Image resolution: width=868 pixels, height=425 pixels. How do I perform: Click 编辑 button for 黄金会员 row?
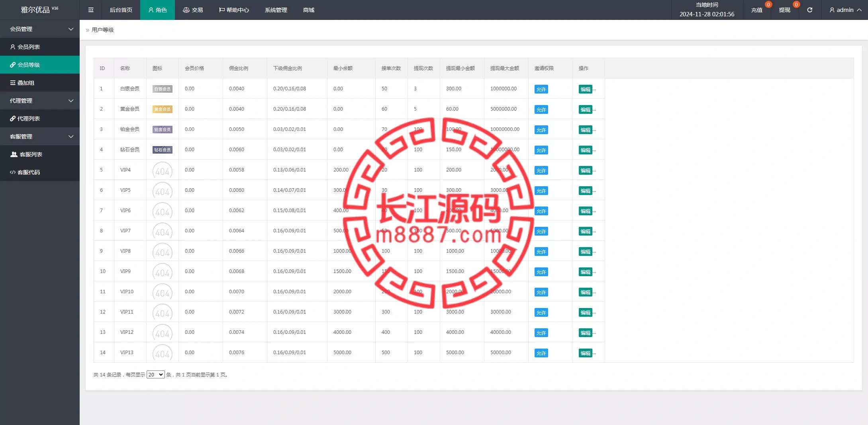point(585,109)
